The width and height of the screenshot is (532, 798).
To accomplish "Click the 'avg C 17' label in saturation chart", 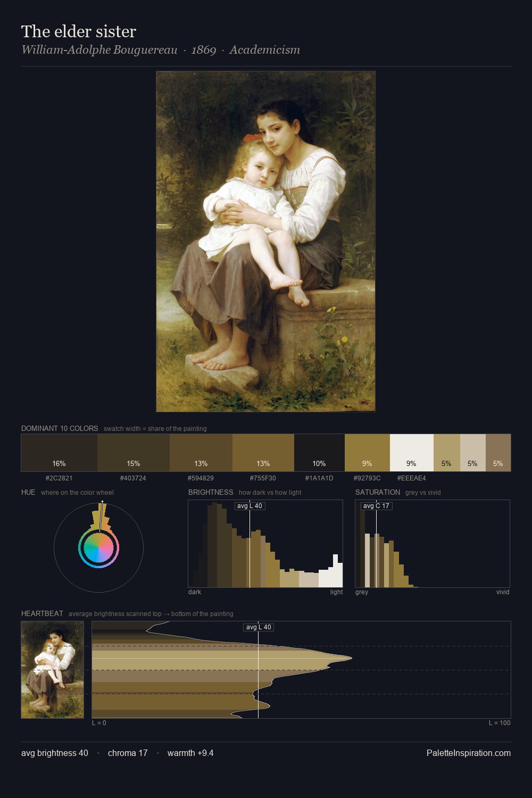I will (376, 506).
